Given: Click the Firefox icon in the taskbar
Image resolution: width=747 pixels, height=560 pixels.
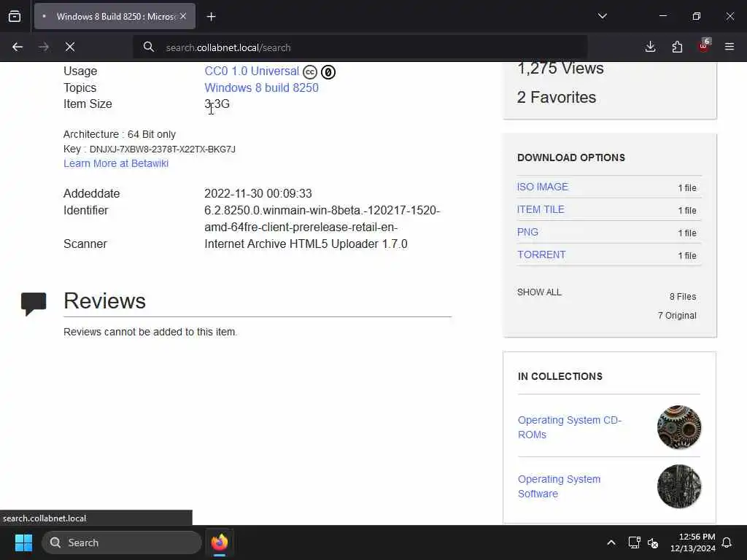Looking at the screenshot, I should click(219, 542).
